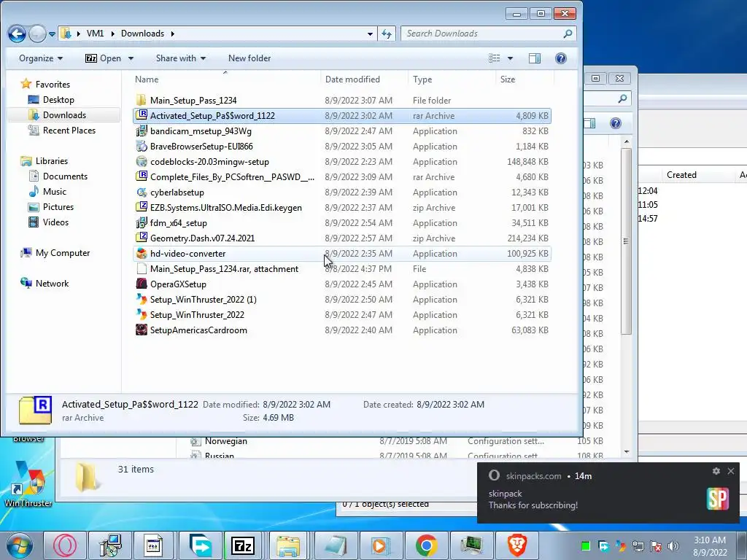Select EZB.Systems.UltraISO.Media.Edi.keygen zip icon
Image resolution: width=747 pixels, height=560 pixels.
point(141,208)
